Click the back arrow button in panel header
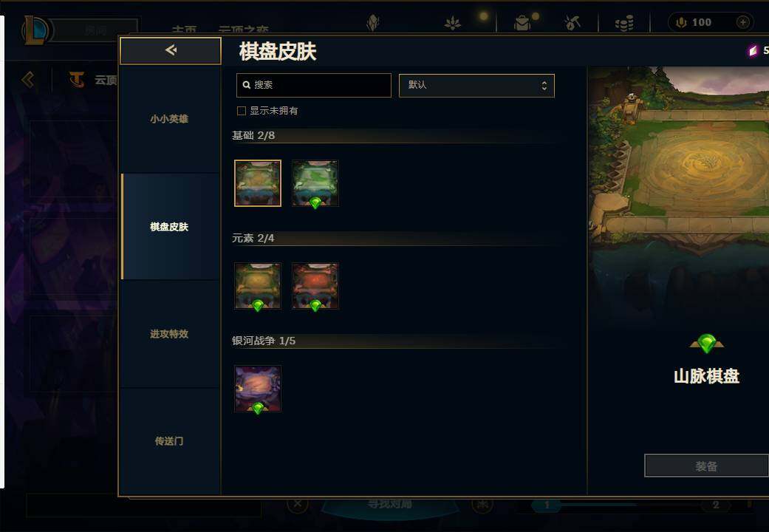 point(170,50)
